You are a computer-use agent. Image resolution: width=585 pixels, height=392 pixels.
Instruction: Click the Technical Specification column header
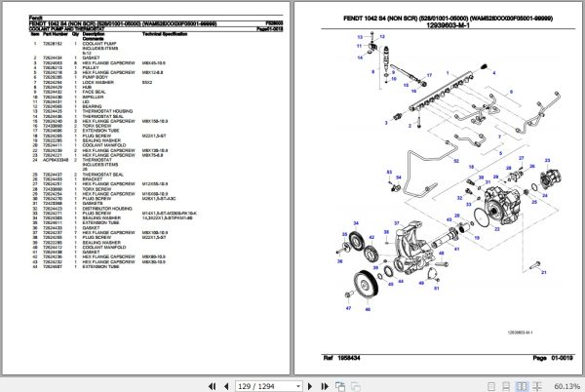[x=165, y=34]
